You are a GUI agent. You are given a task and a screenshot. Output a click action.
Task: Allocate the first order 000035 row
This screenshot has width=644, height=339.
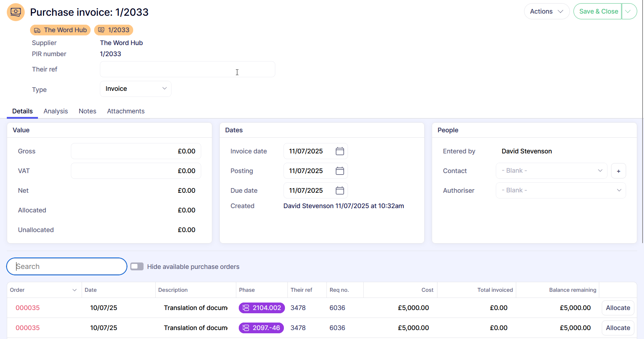[618, 308]
